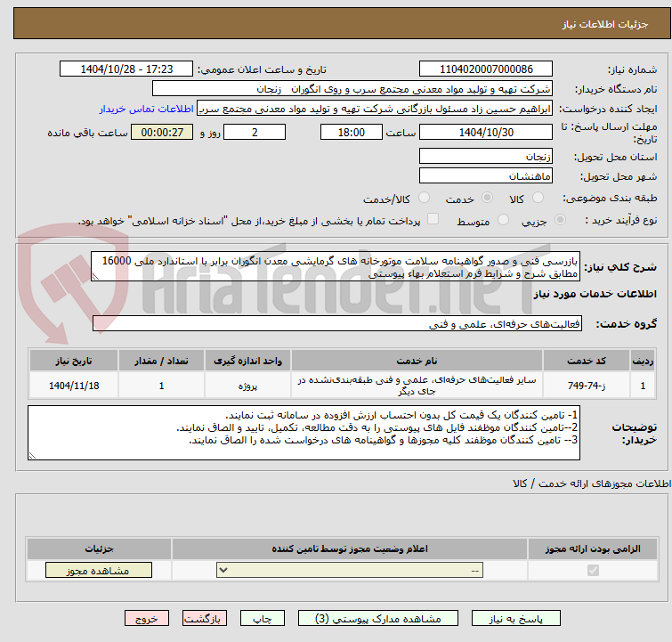Click the چاپ print button
Image resolution: width=672 pixels, height=642 pixels.
point(263,619)
